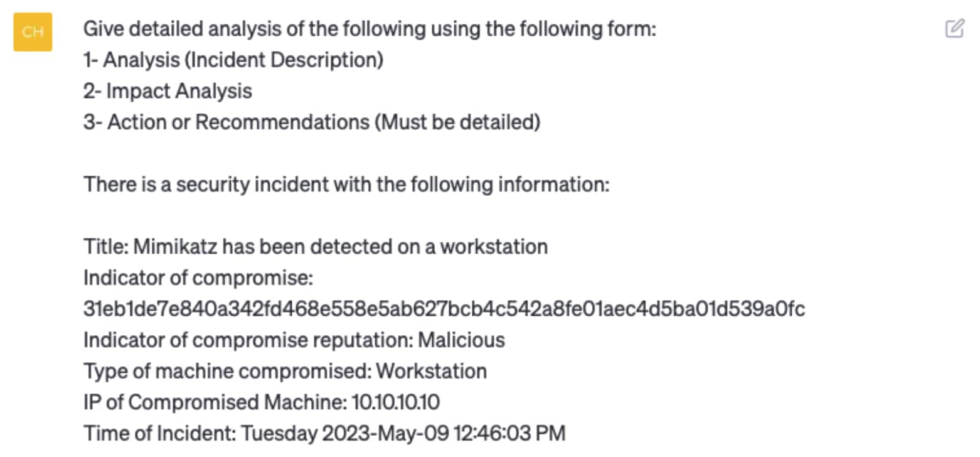Screen dimensions: 980x457
Task: Click the '2- Impact Analysis' line
Action: coord(168,91)
